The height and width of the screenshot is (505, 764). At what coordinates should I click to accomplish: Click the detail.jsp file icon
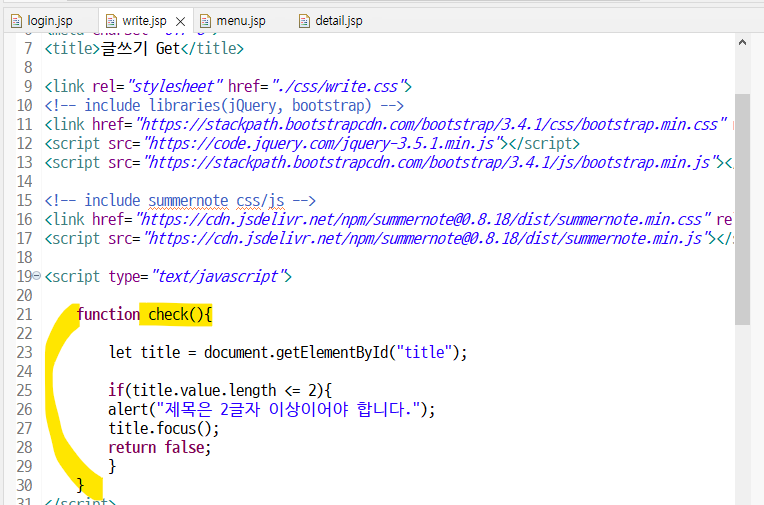point(305,21)
